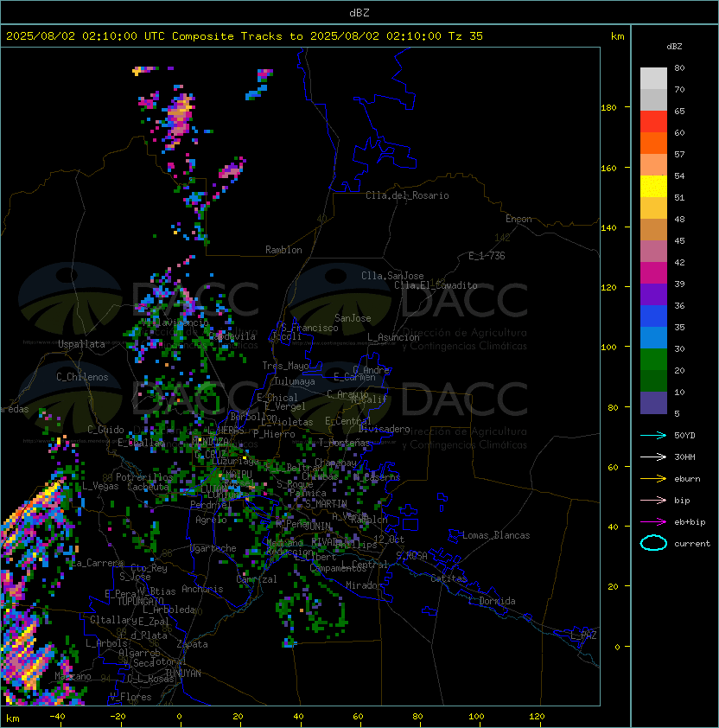Click the 'Clla.SanJose' place label
Viewport: 719px width, 728px height.
pyautogui.click(x=392, y=275)
